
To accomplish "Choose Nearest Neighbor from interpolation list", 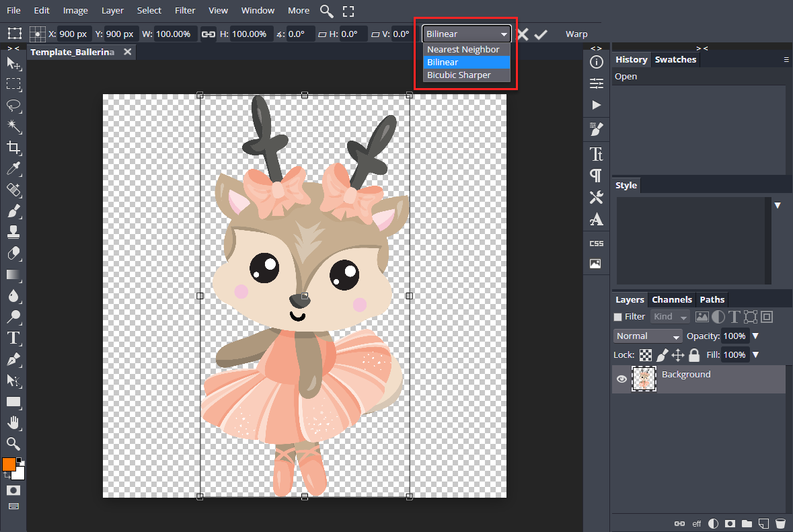I will (x=463, y=49).
